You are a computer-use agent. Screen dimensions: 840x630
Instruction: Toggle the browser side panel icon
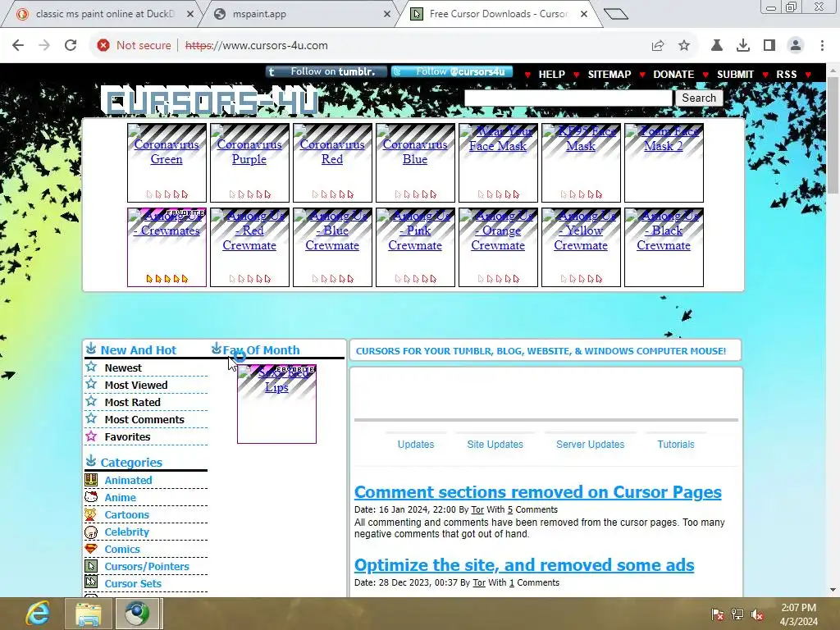769,46
